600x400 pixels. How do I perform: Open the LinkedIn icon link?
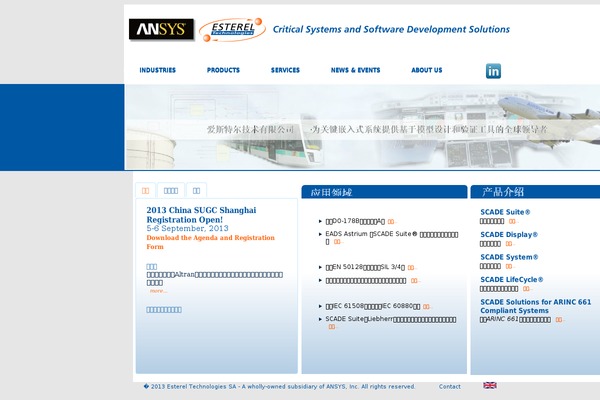coord(493,71)
